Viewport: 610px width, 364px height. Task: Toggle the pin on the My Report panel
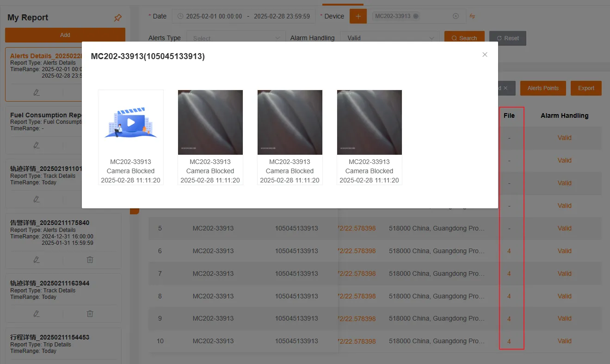117,18
